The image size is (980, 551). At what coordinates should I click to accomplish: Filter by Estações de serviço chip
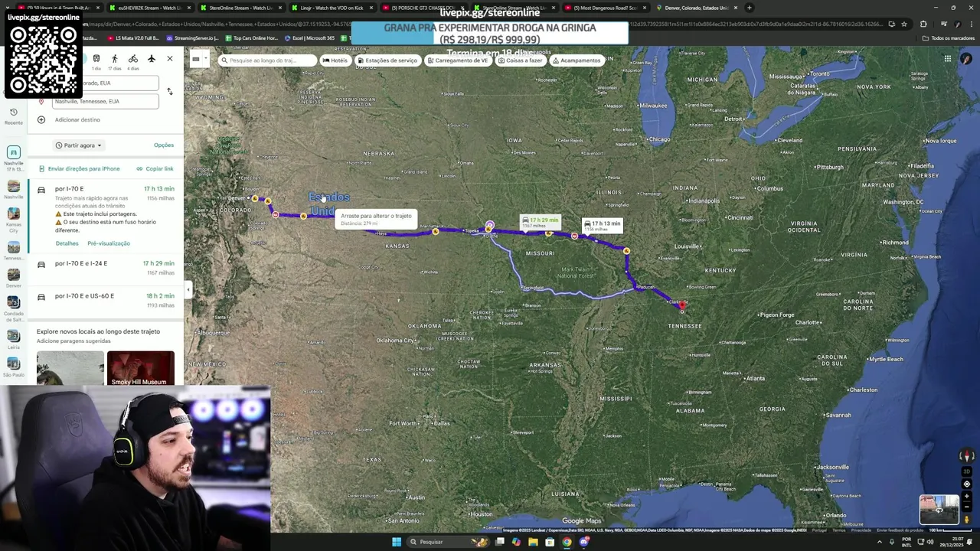(387, 60)
